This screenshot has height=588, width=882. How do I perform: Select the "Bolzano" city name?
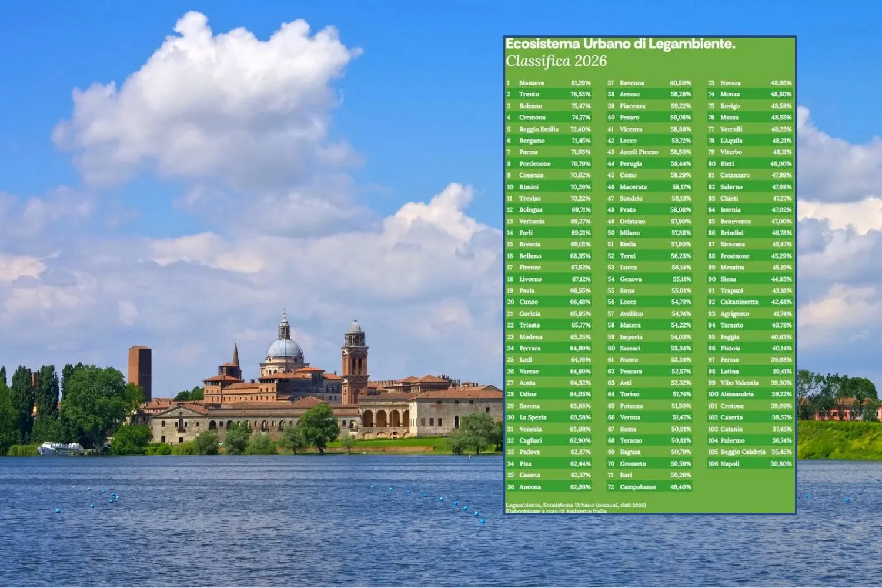pos(530,106)
